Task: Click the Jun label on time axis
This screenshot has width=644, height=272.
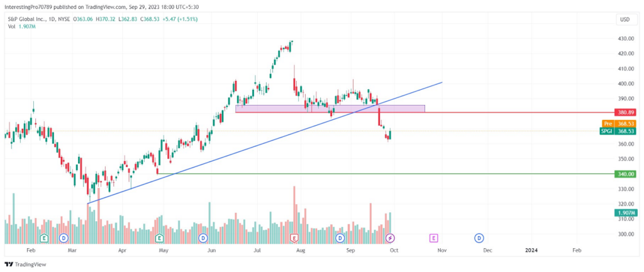Action: click(x=211, y=250)
